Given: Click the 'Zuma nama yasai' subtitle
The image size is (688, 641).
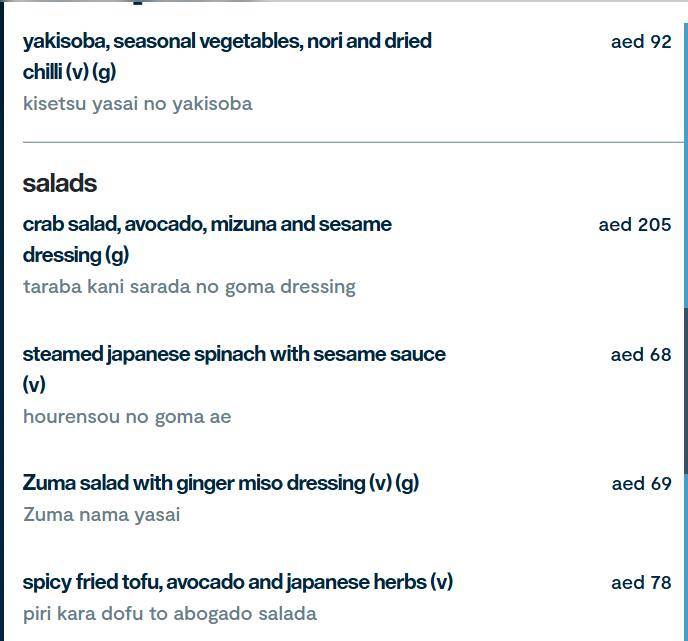Looking at the screenshot, I should 101,515.
